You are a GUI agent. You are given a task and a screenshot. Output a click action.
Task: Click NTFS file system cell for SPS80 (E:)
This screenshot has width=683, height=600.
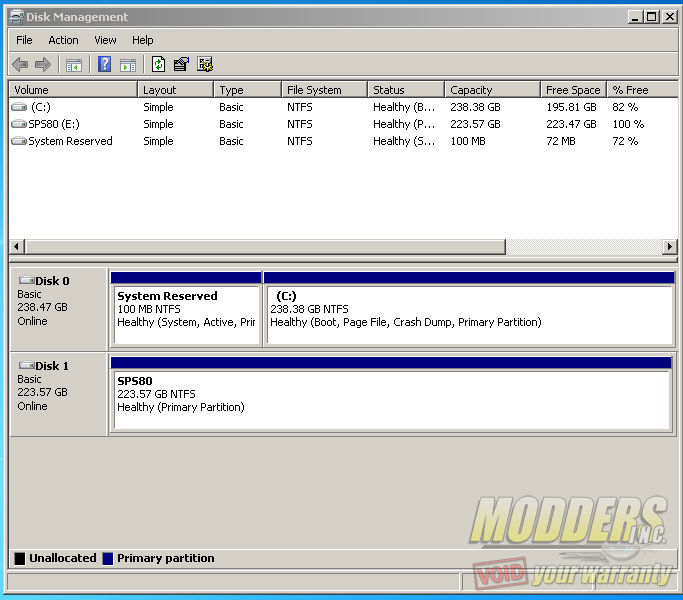pos(299,124)
